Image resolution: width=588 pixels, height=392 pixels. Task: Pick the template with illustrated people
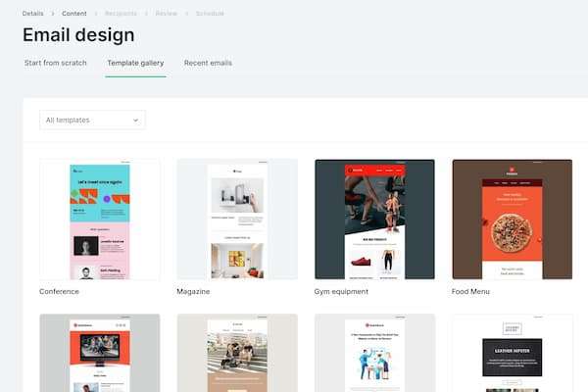click(375, 353)
